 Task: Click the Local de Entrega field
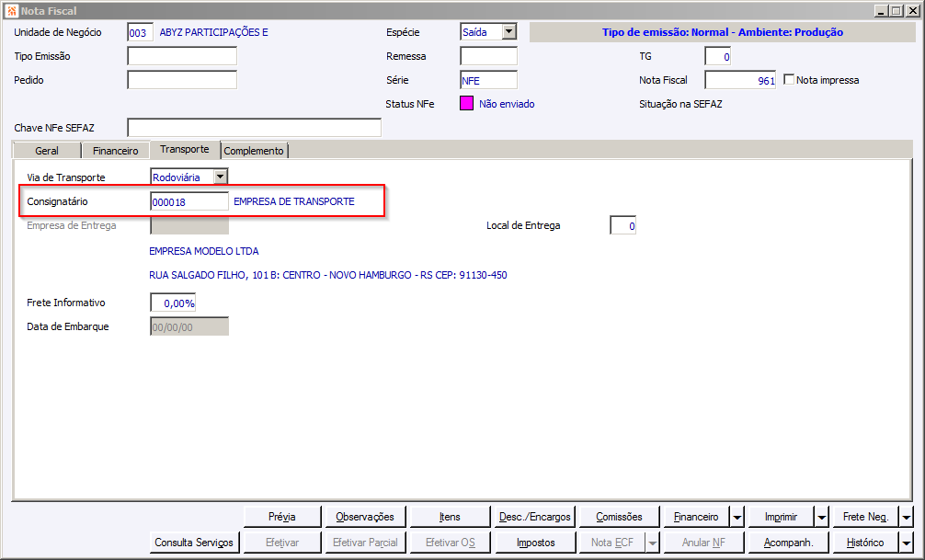(623, 225)
